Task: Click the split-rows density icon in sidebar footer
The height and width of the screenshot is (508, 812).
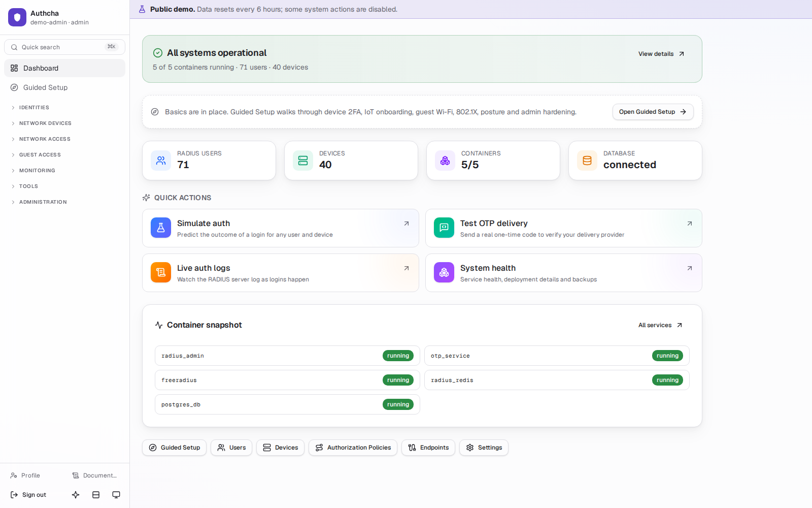Action: click(x=96, y=495)
